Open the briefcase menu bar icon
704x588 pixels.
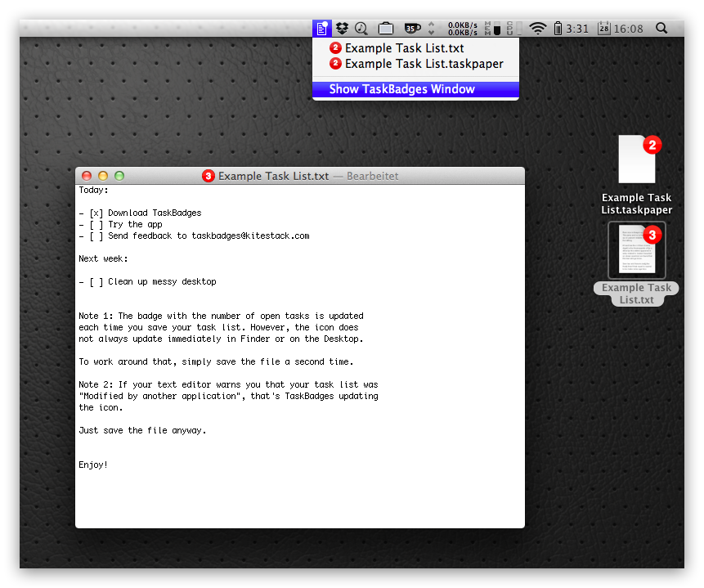pos(385,29)
